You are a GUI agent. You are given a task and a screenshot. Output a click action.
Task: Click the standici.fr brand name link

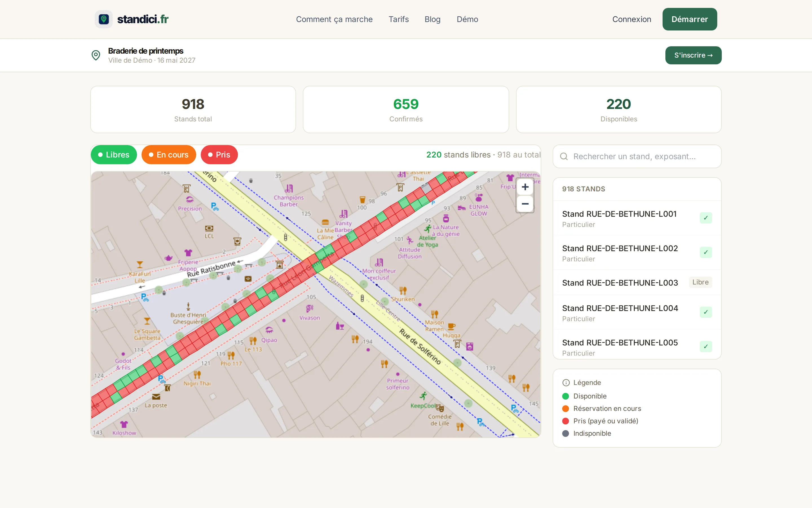(x=143, y=19)
